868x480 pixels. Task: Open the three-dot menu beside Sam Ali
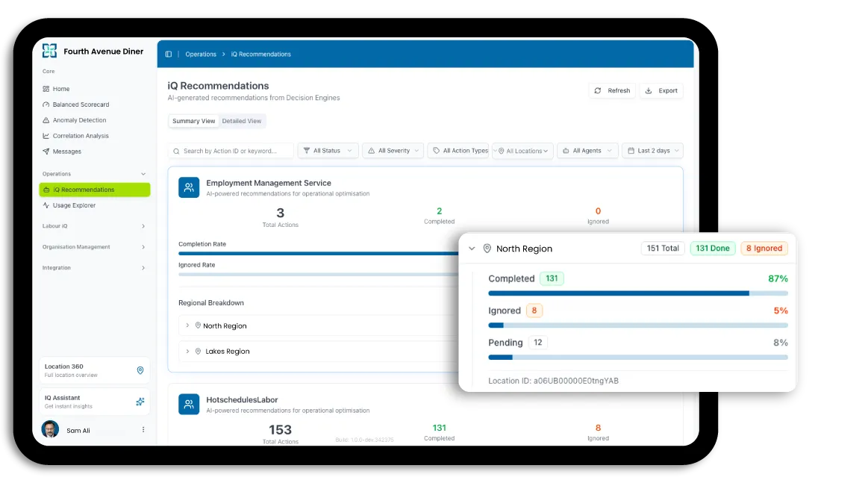(x=143, y=431)
